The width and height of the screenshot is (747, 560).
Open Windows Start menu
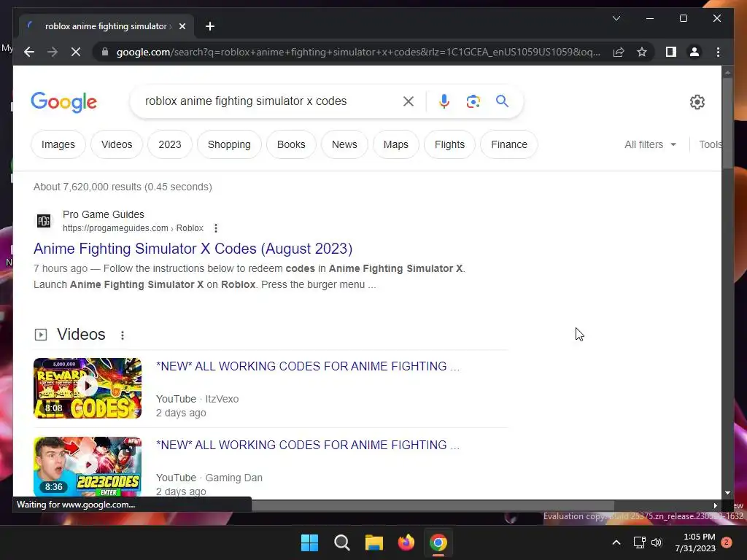pos(309,542)
